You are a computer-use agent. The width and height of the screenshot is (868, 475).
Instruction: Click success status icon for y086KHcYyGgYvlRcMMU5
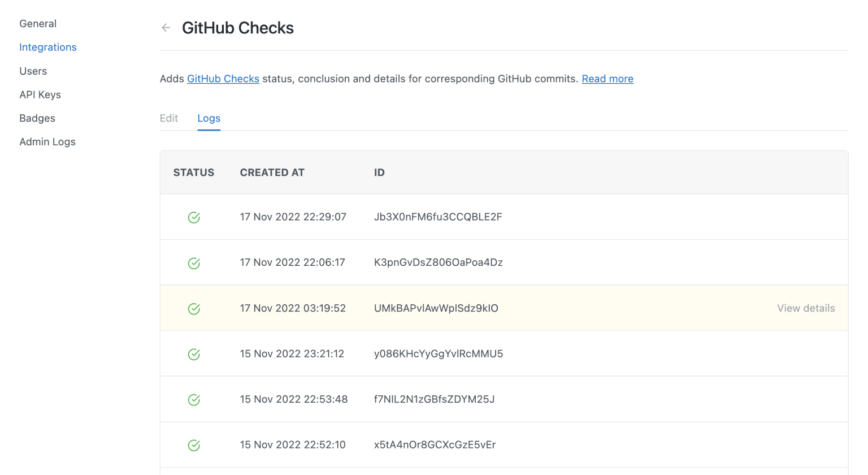point(194,354)
